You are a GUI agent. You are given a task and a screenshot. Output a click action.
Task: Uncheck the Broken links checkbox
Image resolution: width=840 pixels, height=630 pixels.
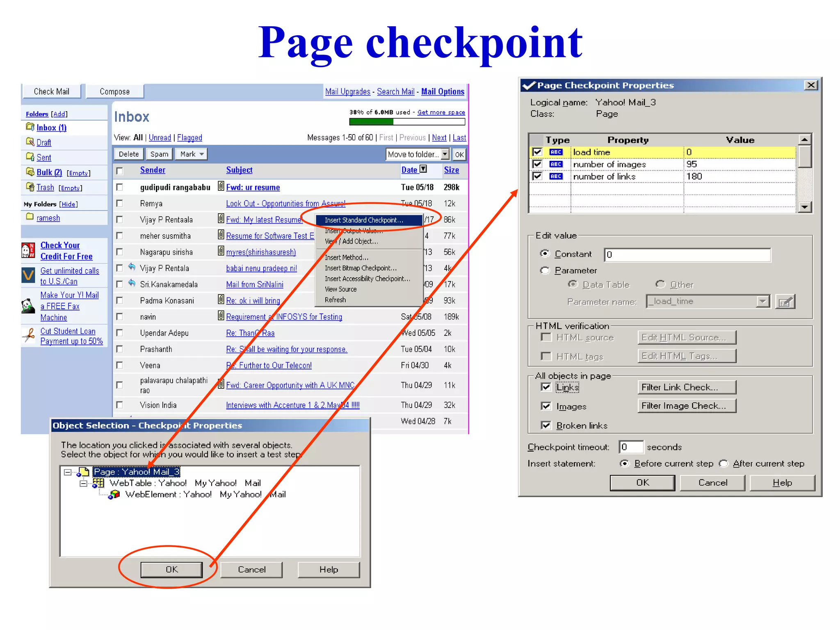point(546,425)
